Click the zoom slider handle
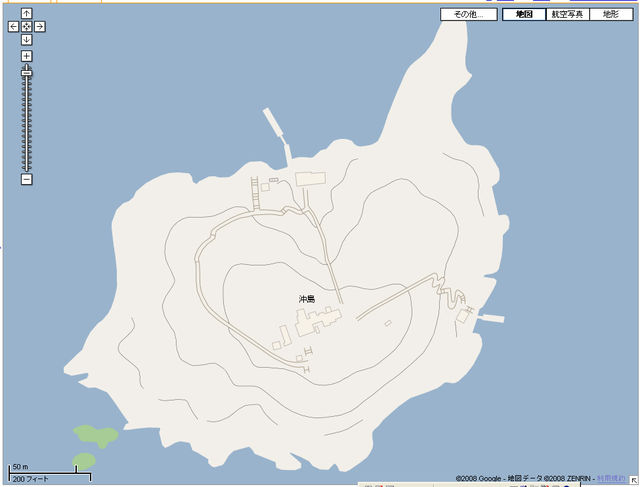Screen dimensions: 640x487 coord(27,72)
